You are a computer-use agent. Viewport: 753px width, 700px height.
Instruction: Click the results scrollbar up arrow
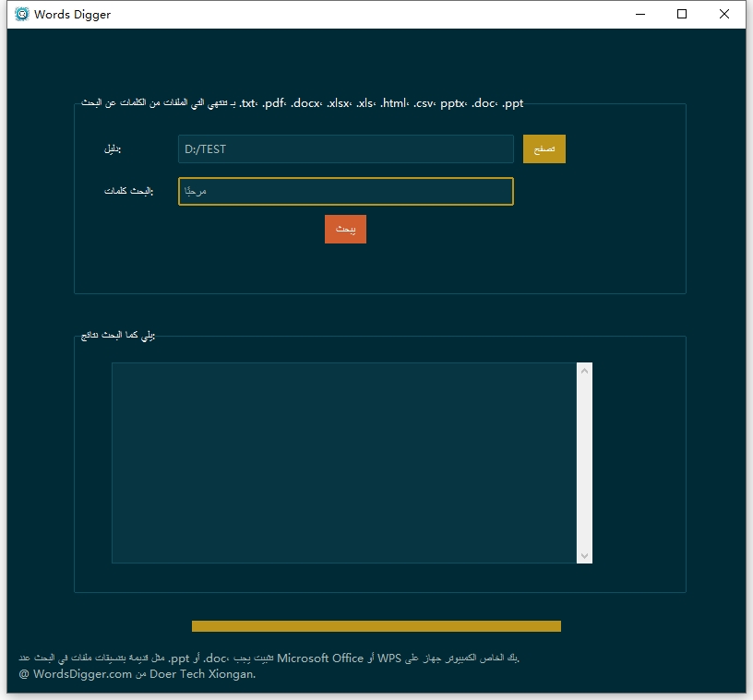584,371
